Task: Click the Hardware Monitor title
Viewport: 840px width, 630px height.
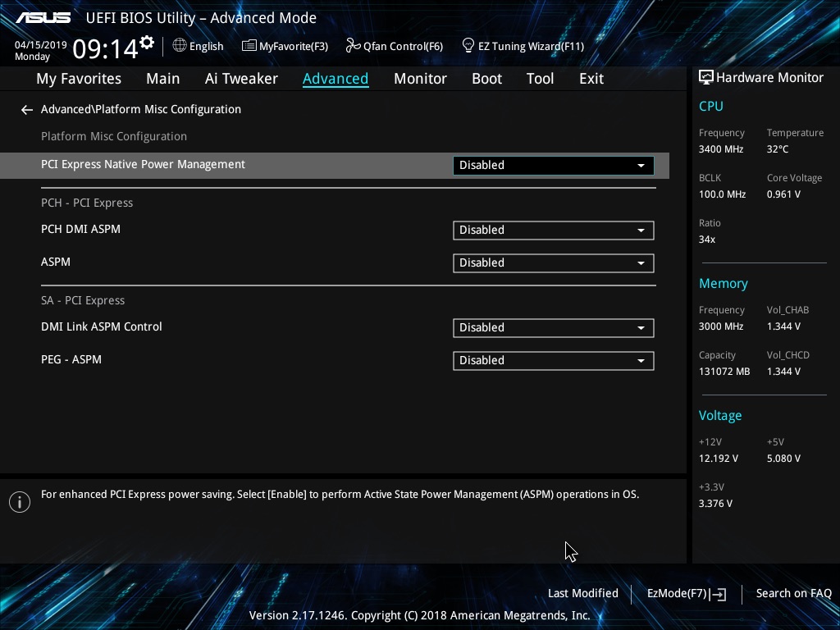Action: (769, 78)
